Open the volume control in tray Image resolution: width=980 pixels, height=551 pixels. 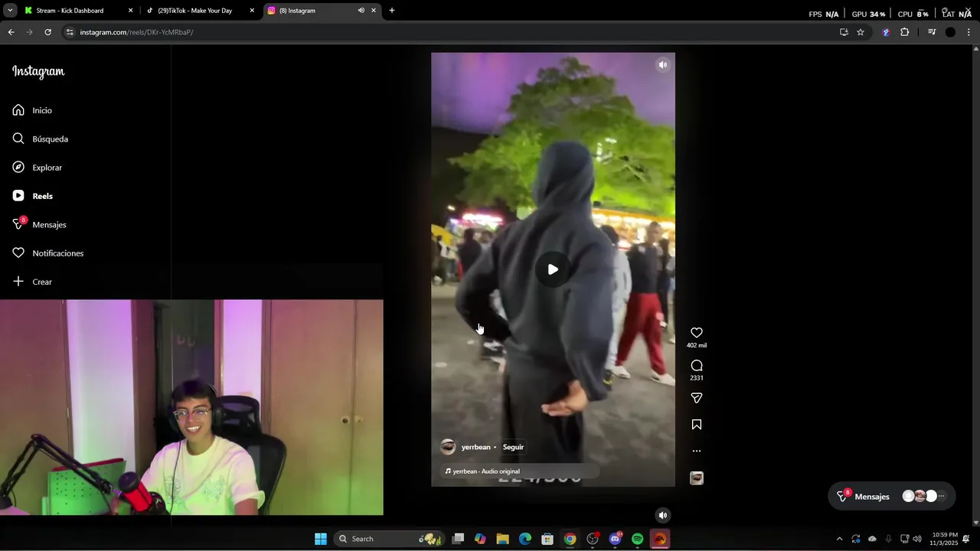917,539
